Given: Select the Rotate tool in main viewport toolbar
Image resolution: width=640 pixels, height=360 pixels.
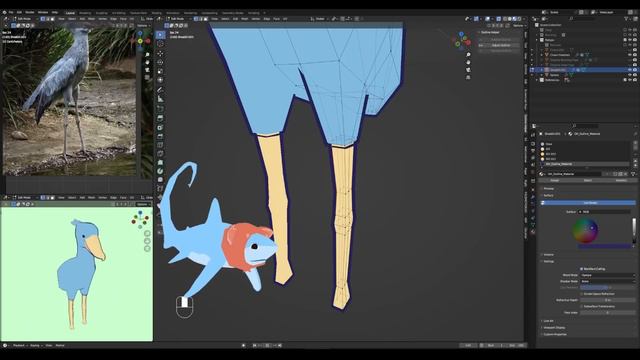Looking at the screenshot, I should pyautogui.click(x=160, y=62).
